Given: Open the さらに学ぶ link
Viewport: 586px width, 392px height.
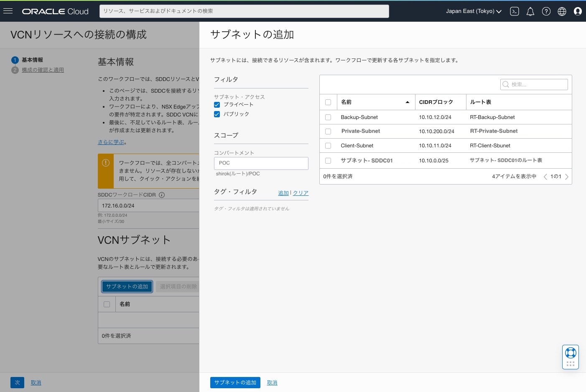Looking at the screenshot, I should click(x=110, y=142).
